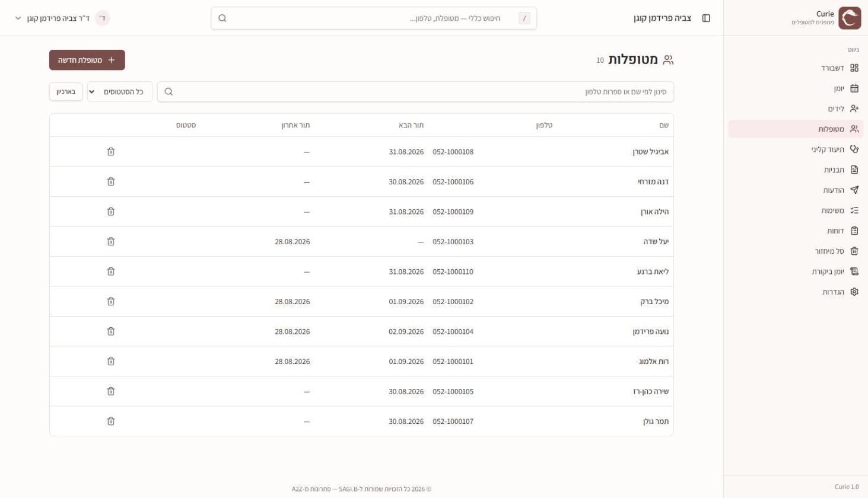Focus the global search field at top
This screenshot has height=498, width=868.
coord(374,18)
